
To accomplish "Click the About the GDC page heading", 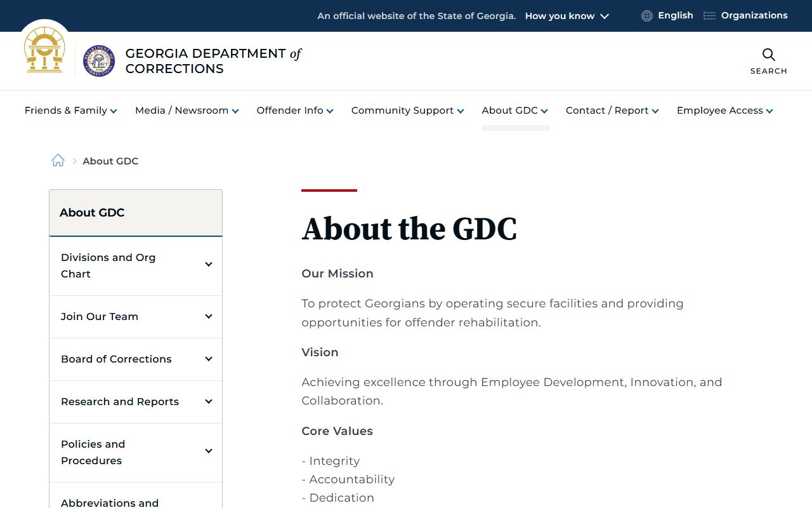I will (x=409, y=229).
